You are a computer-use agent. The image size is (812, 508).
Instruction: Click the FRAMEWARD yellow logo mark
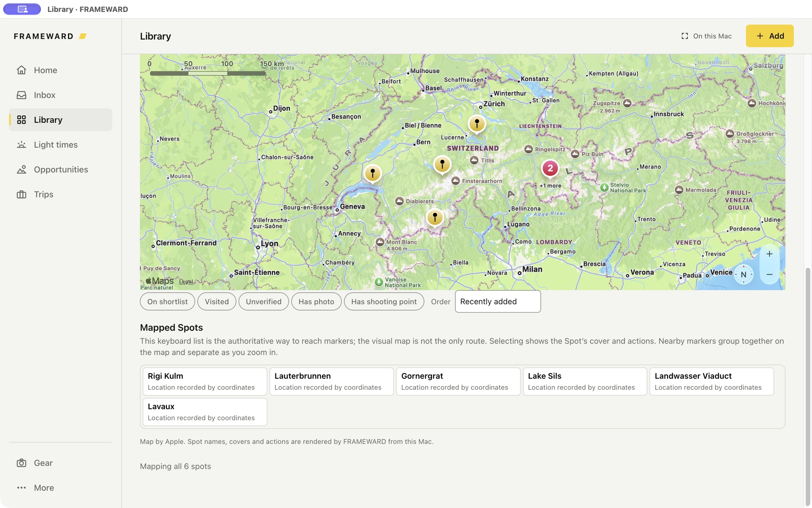(x=83, y=36)
